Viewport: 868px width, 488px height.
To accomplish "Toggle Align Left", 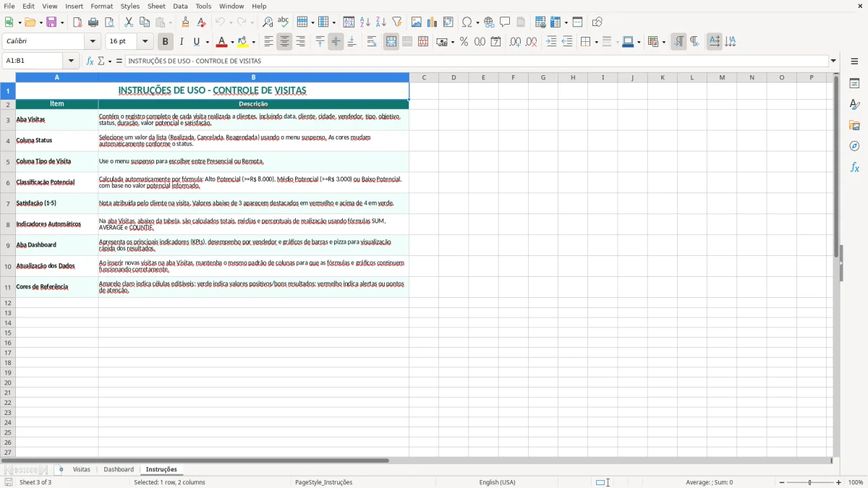I will [x=268, y=42].
